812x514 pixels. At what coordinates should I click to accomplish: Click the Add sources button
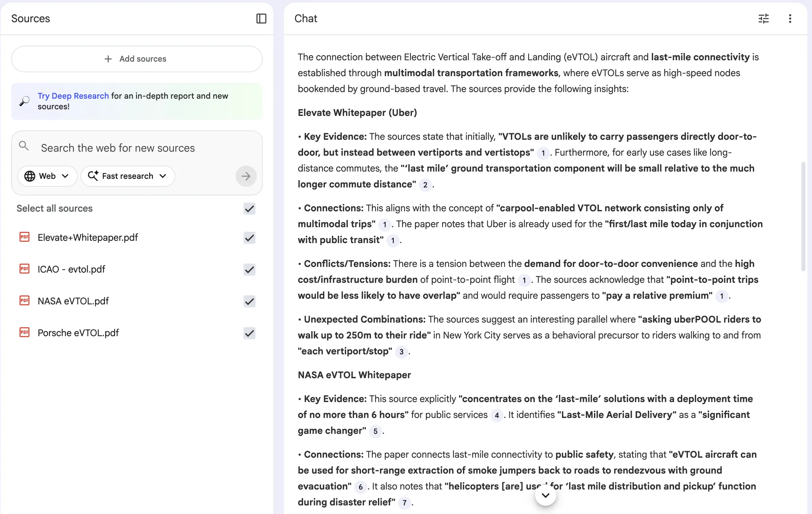[x=137, y=59]
